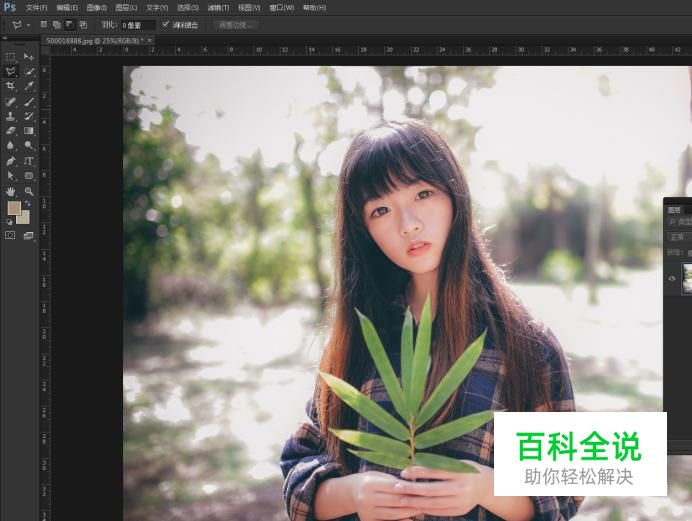Select the Rectangular Marquee tool

pos(11,57)
